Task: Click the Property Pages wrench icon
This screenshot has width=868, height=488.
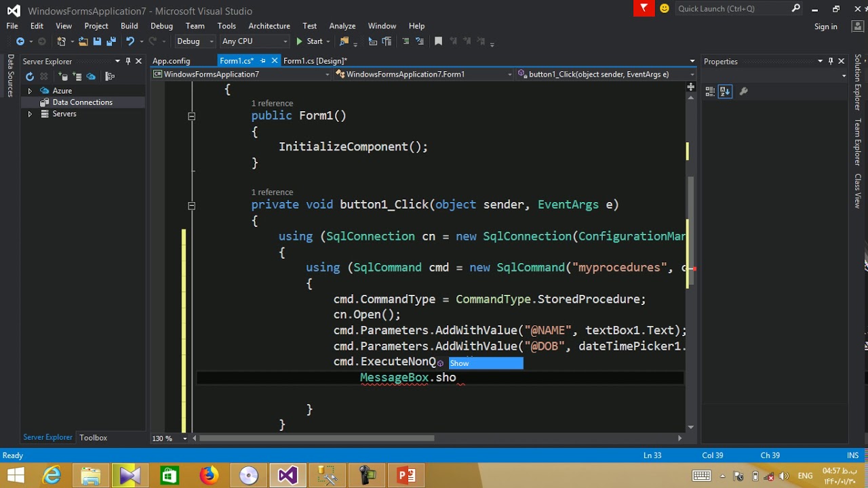Action: pos(743,91)
